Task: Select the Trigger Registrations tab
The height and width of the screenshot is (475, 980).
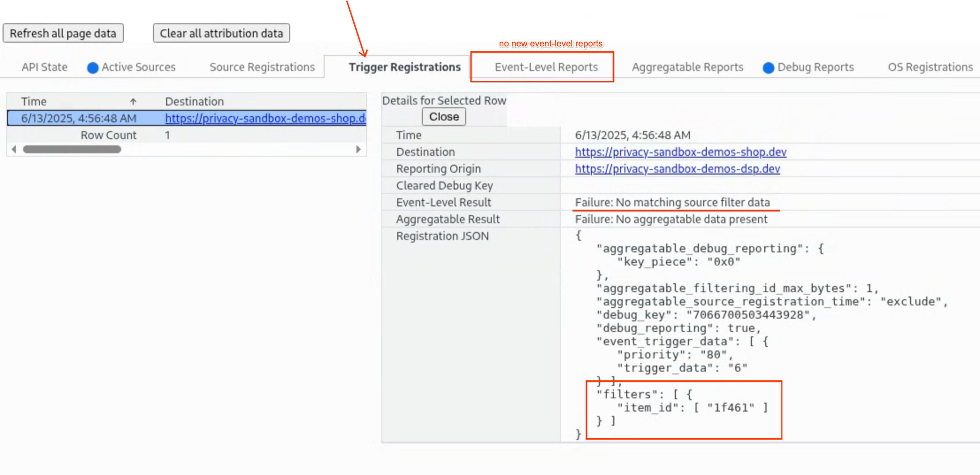Action: (404, 67)
